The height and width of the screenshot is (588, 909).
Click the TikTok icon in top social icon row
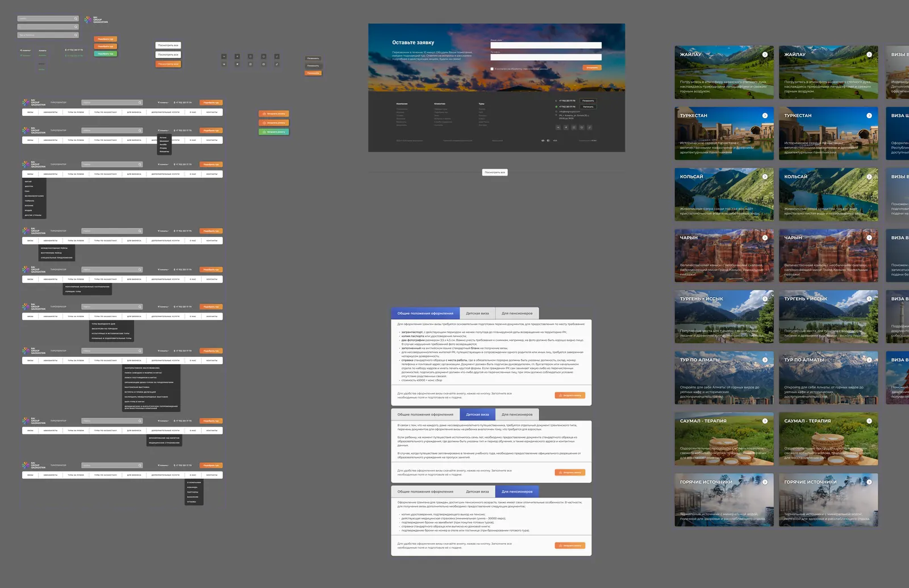[277, 56]
